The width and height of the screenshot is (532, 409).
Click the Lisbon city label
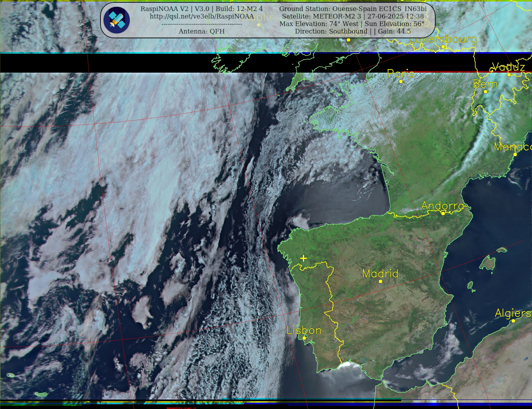tap(304, 330)
